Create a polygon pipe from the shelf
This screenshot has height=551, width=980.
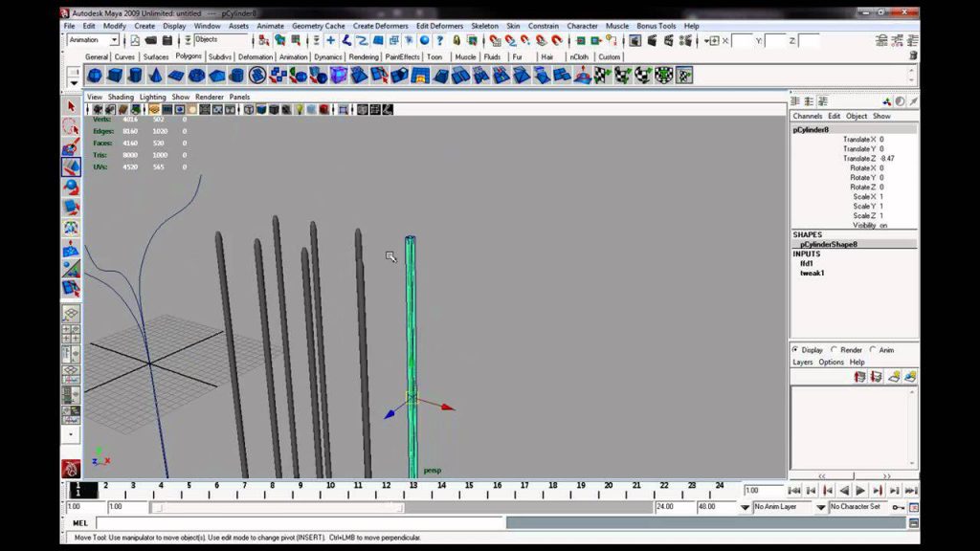pos(237,76)
